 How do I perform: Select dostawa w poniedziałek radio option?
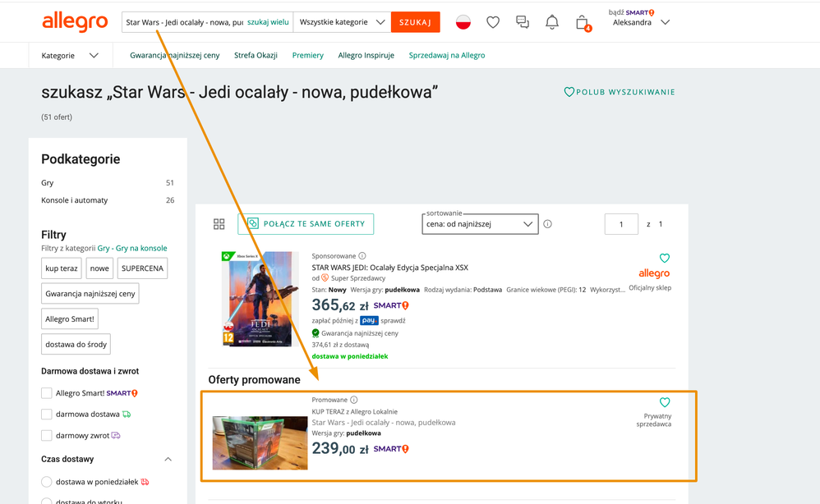47,482
